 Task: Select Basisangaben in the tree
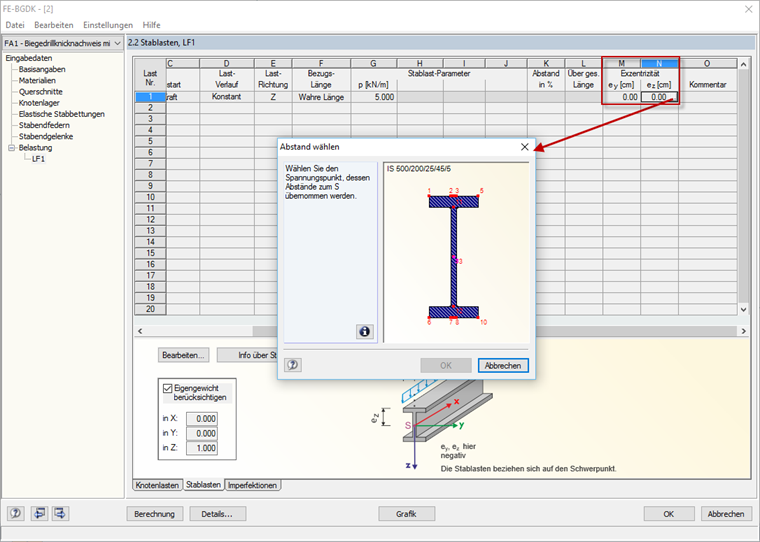pos(42,69)
